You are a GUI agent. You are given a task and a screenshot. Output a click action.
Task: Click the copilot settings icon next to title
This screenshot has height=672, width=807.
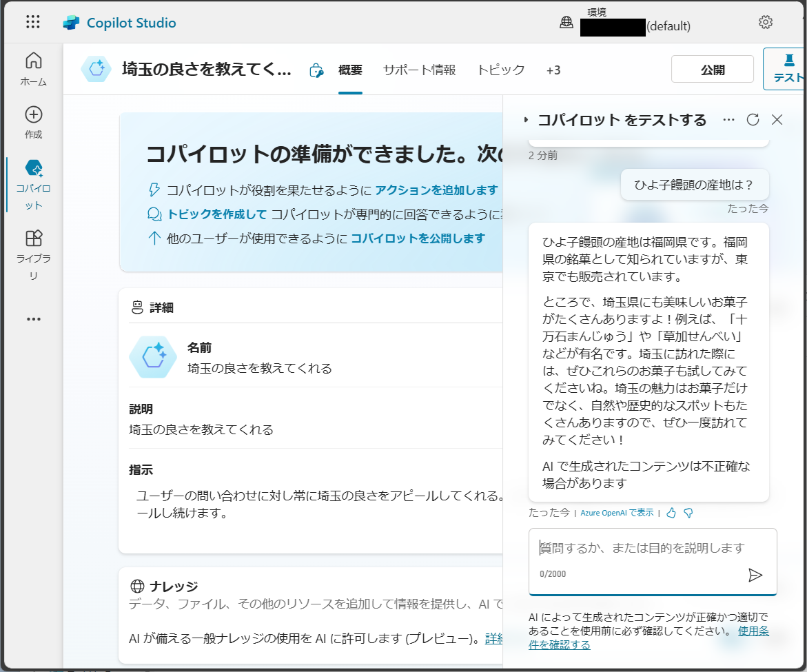point(316,70)
